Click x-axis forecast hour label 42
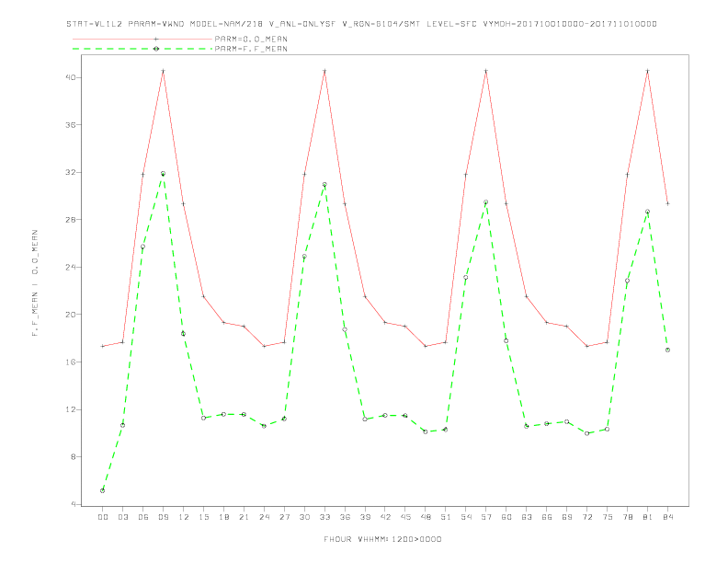 (x=385, y=517)
